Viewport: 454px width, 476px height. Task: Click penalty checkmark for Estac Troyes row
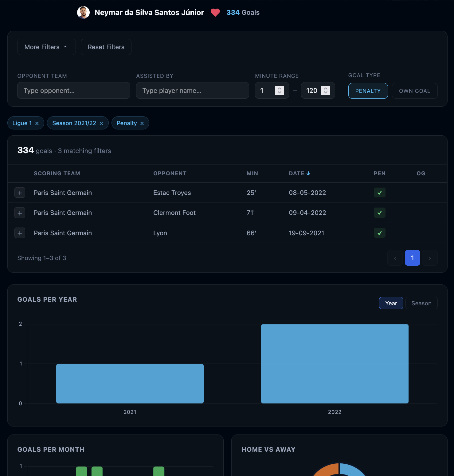click(380, 193)
